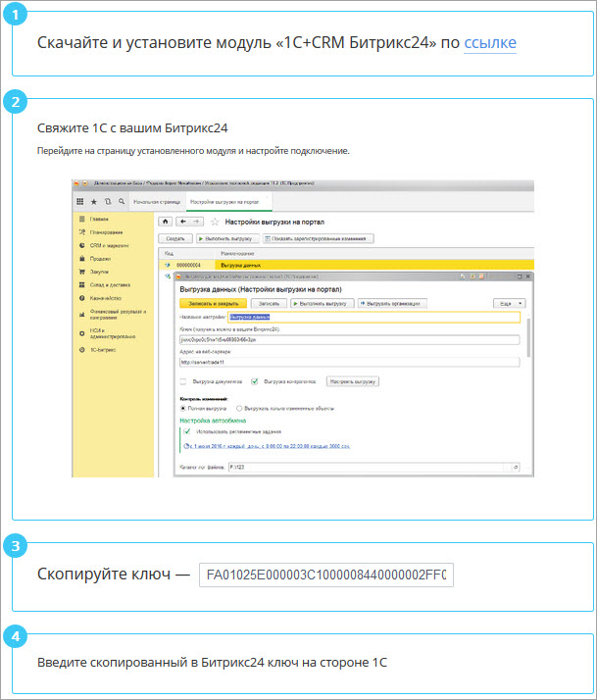This screenshot has height=700, width=597.
Task: Toggle the Выгрузка контрагентов checkbox
Action: click(255, 381)
